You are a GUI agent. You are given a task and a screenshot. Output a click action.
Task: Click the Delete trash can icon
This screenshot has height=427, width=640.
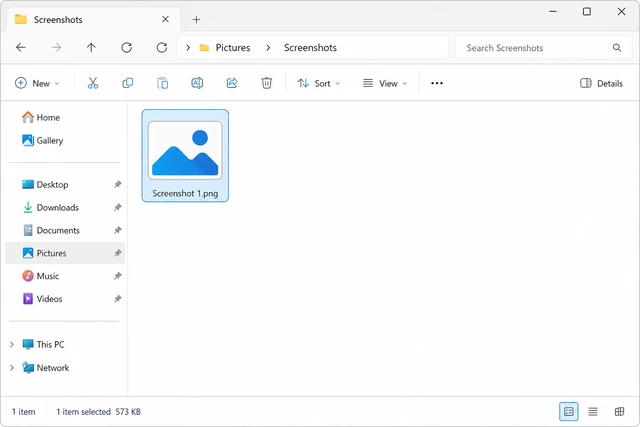tap(267, 83)
